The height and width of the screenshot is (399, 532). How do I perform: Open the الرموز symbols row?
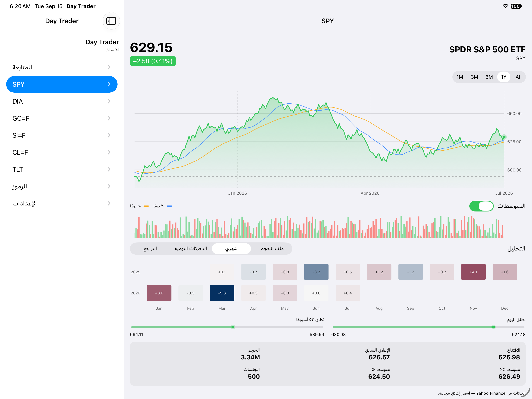pos(62,186)
